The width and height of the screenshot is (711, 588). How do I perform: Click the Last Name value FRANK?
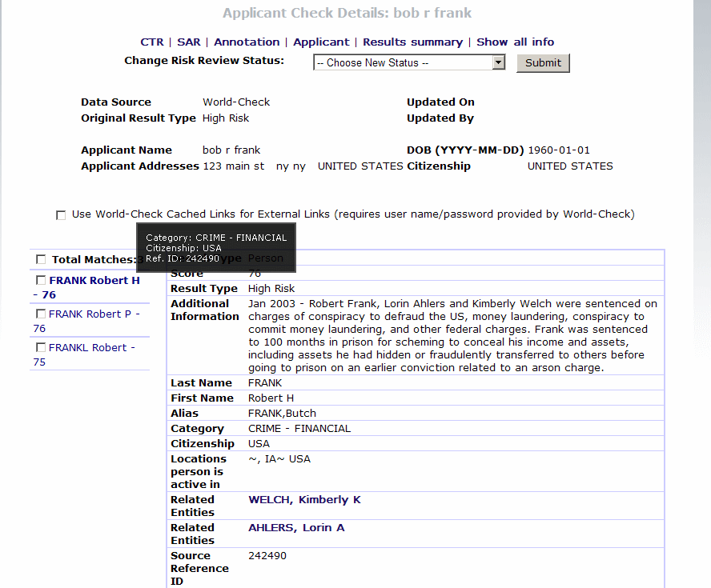click(265, 383)
